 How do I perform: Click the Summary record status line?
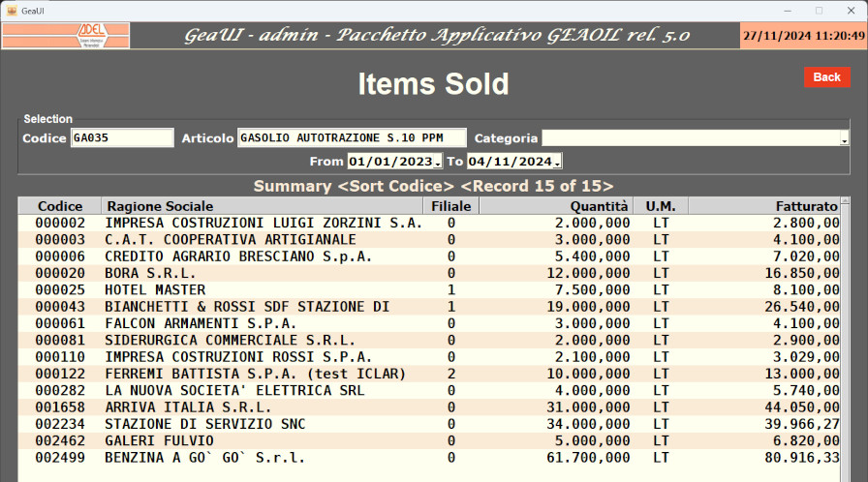(x=433, y=186)
